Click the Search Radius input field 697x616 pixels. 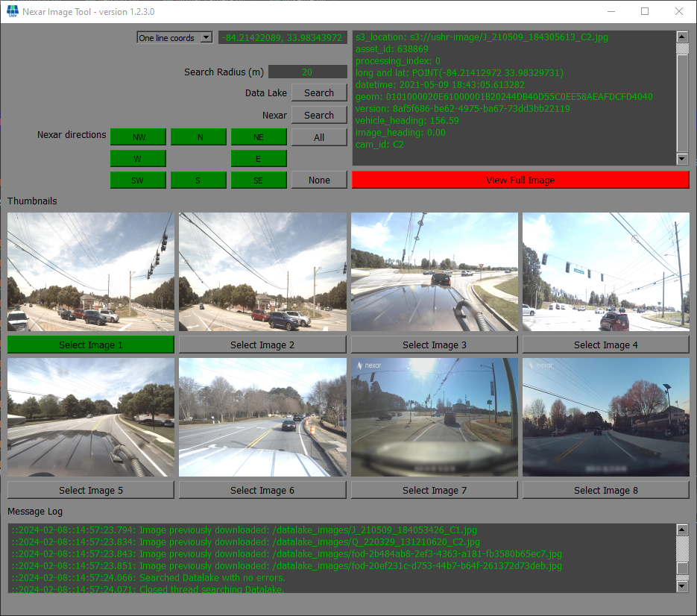tap(307, 72)
